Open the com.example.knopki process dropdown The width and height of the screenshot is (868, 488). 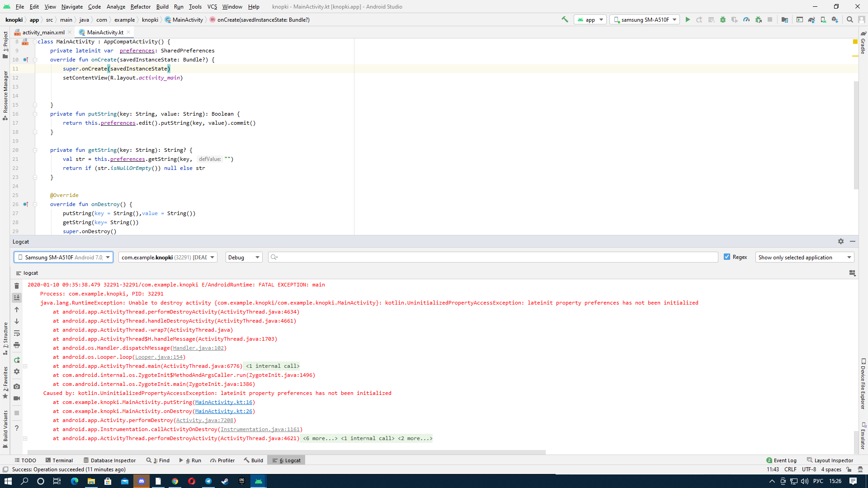168,257
